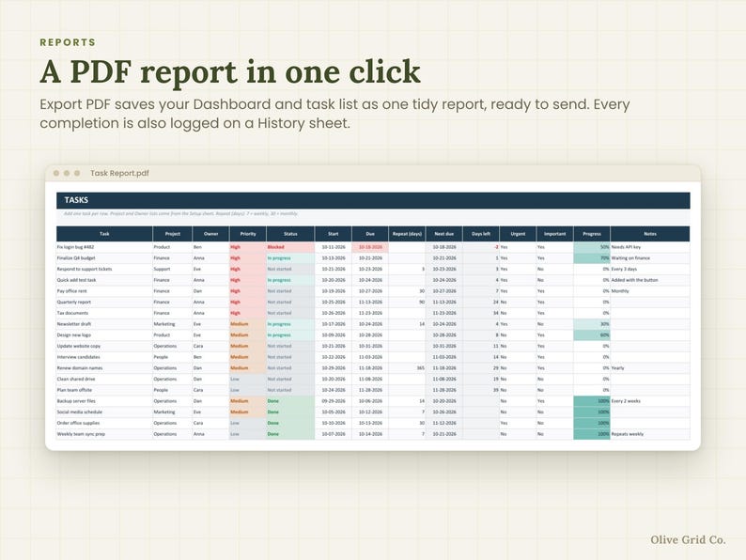Click the 30% progress cell

click(592, 324)
